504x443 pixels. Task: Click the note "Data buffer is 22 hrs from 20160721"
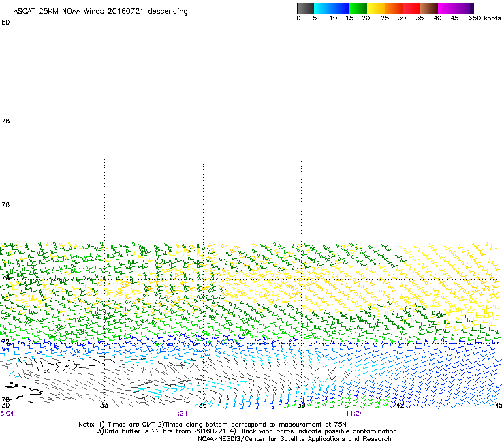(x=165, y=431)
